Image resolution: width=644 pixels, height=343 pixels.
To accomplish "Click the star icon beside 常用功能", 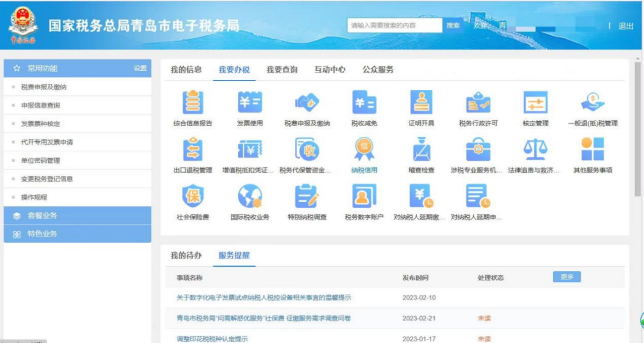I will [x=17, y=68].
